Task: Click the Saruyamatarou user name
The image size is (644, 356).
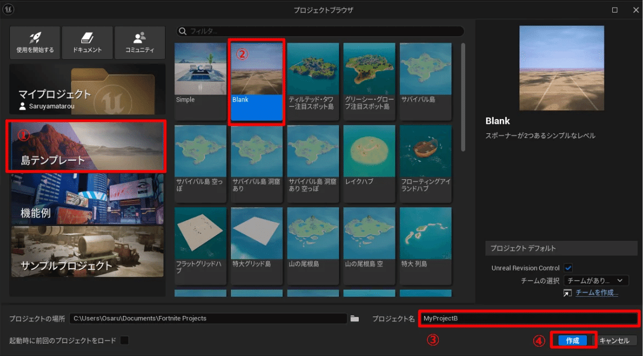Action: (x=52, y=106)
